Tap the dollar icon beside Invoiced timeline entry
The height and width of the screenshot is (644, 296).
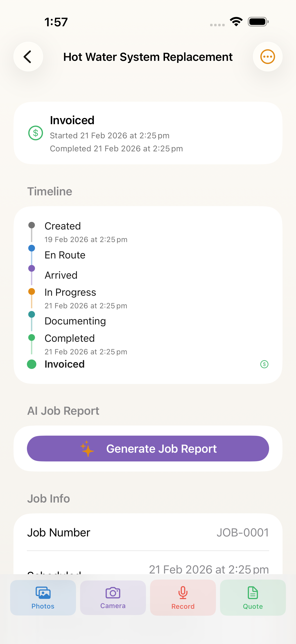point(264,364)
